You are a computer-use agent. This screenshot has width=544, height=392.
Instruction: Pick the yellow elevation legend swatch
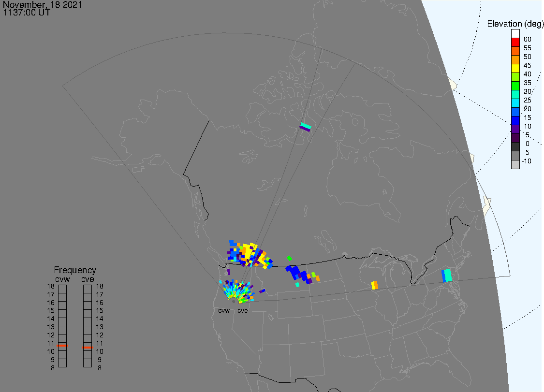pyautogui.click(x=515, y=68)
